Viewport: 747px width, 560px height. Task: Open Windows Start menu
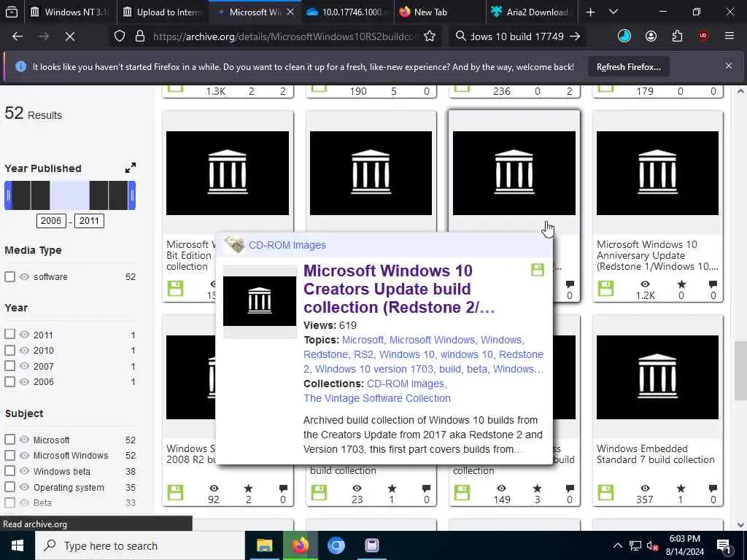tap(18, 545)
